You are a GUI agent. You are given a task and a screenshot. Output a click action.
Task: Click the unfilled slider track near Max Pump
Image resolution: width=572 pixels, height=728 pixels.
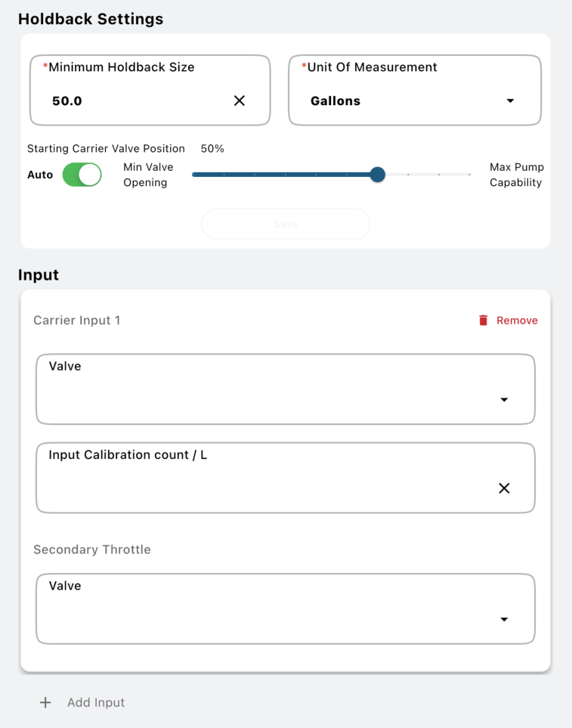click(438, 175)
